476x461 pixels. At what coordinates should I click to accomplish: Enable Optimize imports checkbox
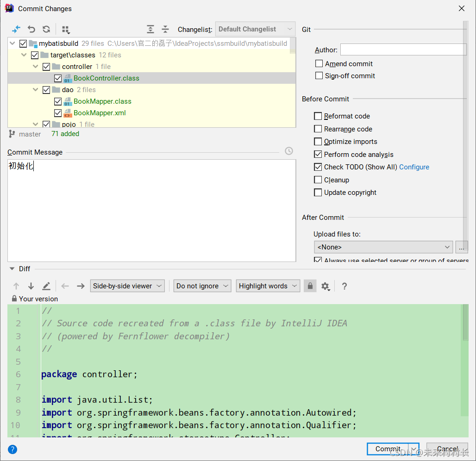tap(318, 142)
